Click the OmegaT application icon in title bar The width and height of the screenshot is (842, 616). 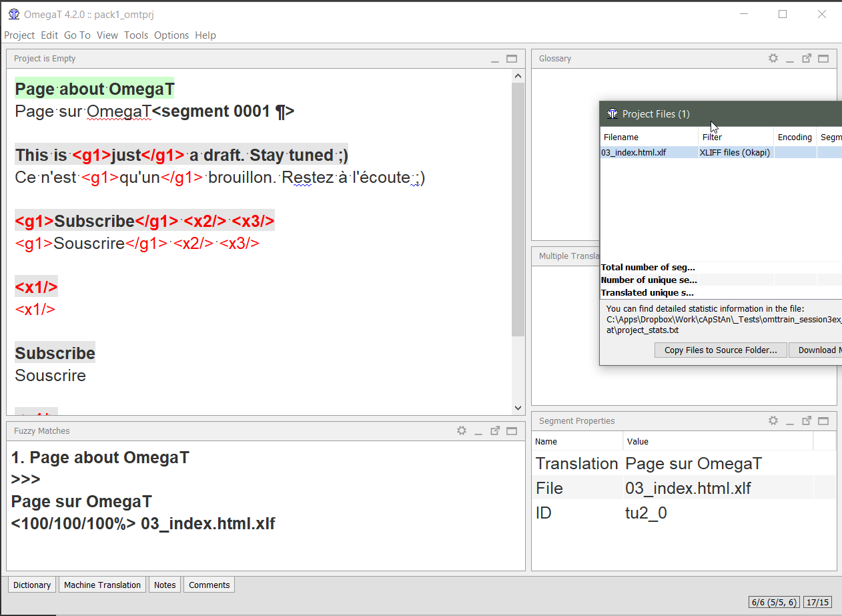pyautogui.click(x=13, y=14)
